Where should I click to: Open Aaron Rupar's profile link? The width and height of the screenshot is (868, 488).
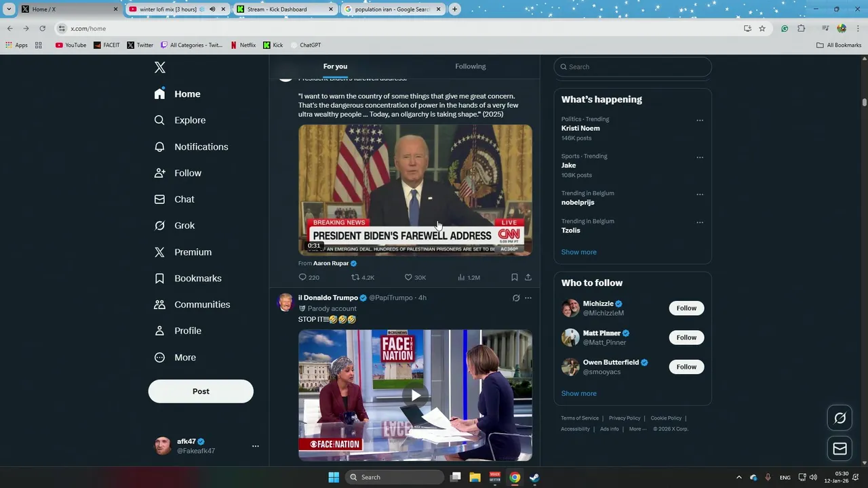(331, 263)
